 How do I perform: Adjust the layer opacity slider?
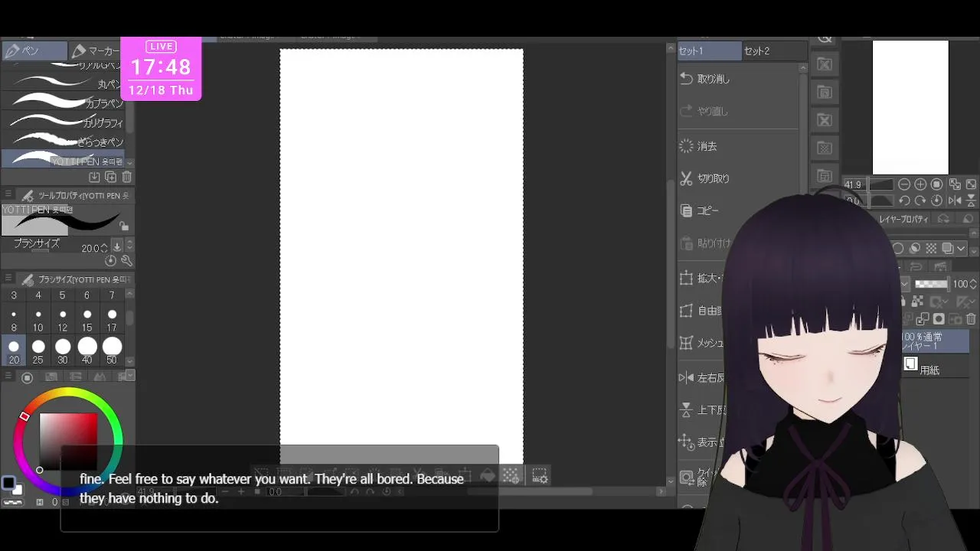coord(931,284)
